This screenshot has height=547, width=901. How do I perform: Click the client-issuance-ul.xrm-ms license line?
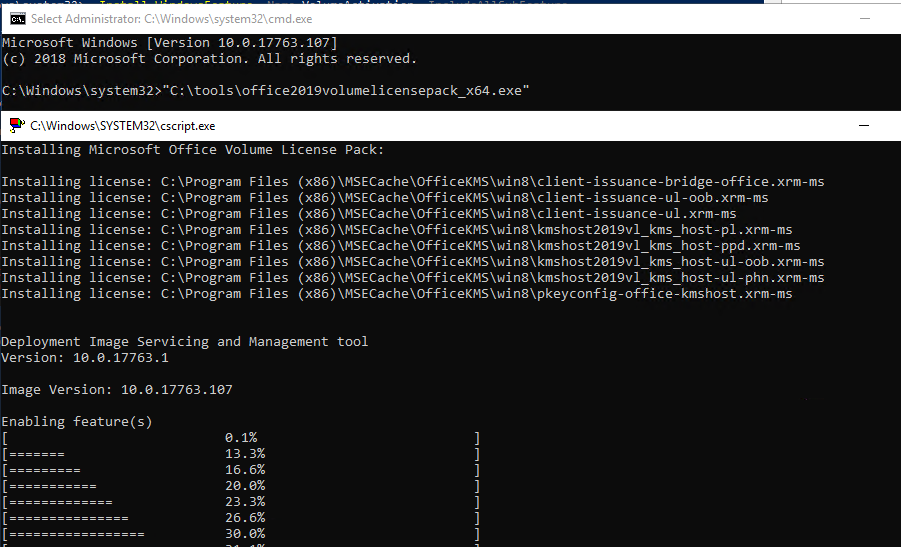[369, 214]
